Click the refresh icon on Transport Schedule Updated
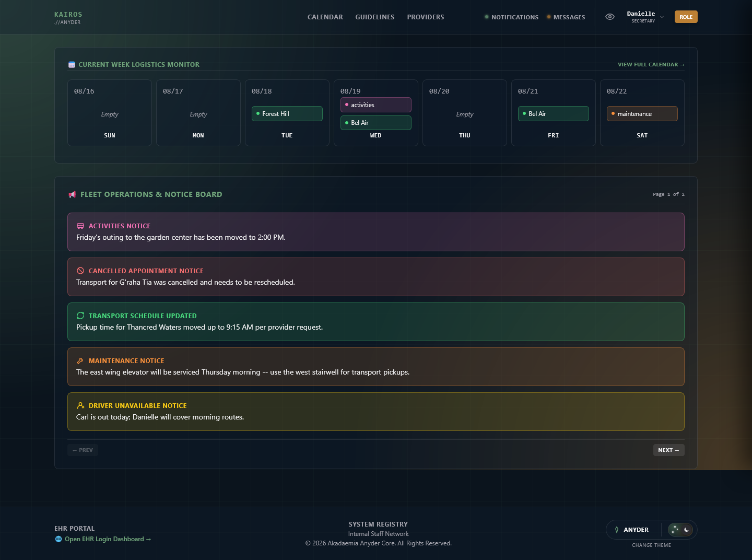The width and height of the screenshot is (752, 560). 80,316
